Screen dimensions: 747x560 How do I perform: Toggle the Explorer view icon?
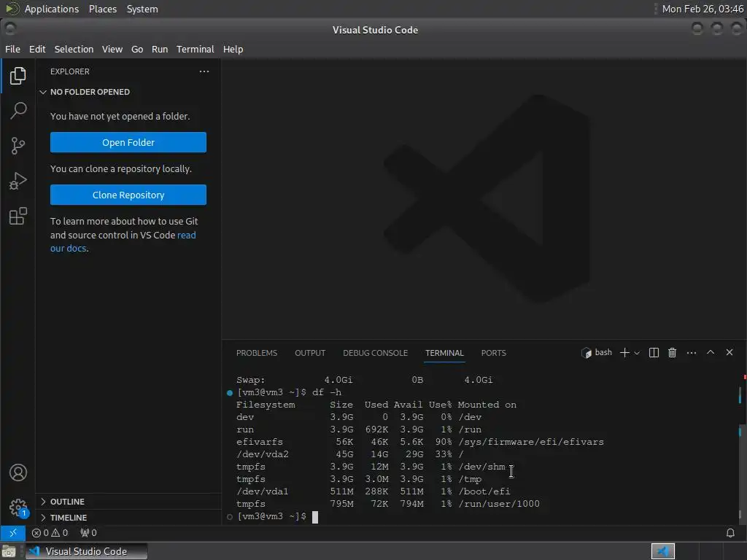18,75
